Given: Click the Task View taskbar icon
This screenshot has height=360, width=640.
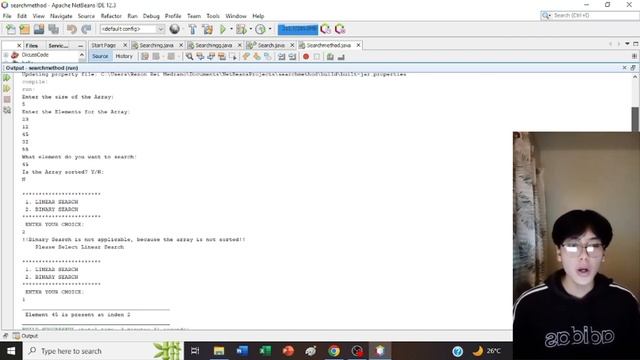Looking at the screenshot, I should [195, 351].
